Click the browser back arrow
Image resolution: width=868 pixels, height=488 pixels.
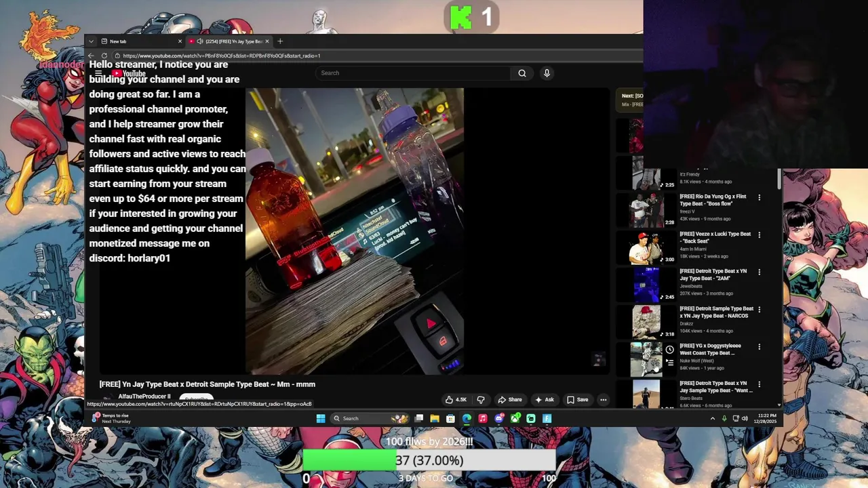[92, 56]
